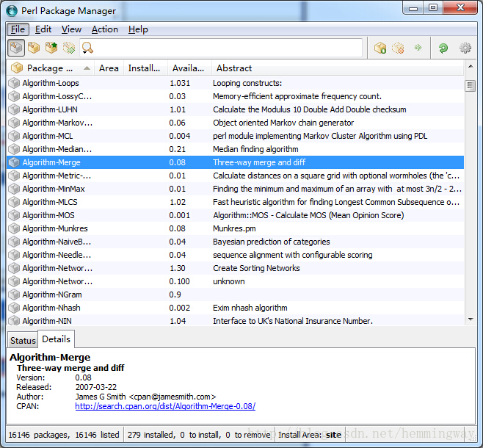Click '279 installed' status bar entry
The height and width of the screenshot is (448, 483).
pyautogui.click(x=151, y=435)
